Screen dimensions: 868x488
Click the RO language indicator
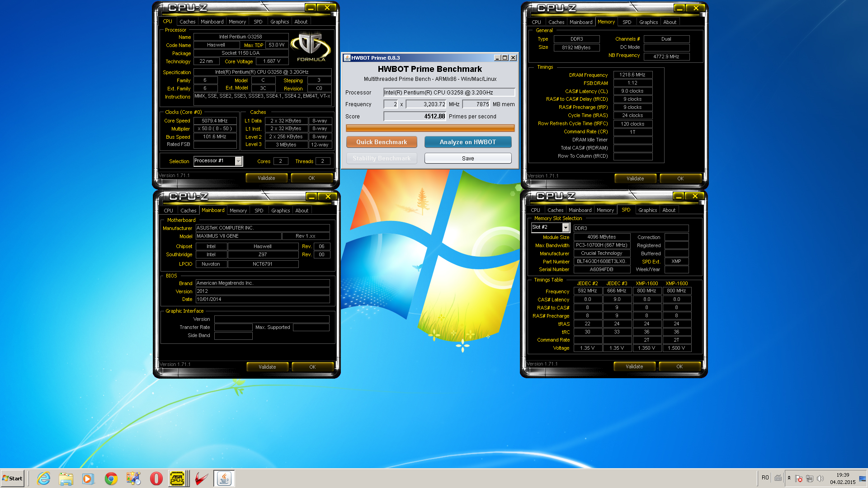pos(765,478)
